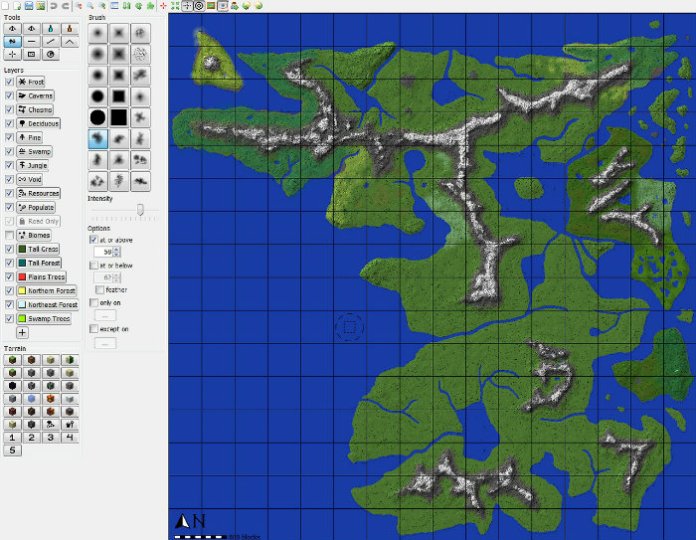Increase the 'at or above' height spinner
This screenshot has width=696, height=540.
[x=116, y=249]
